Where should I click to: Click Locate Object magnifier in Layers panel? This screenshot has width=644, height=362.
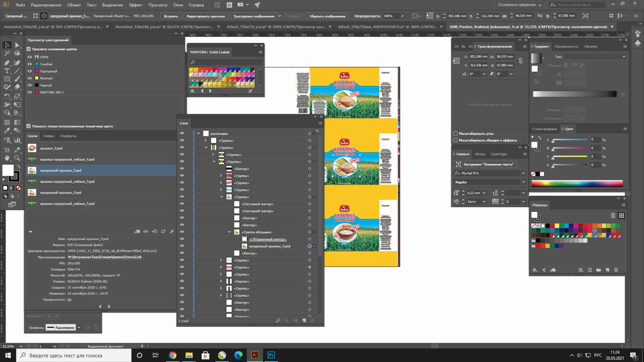(278, 320)
